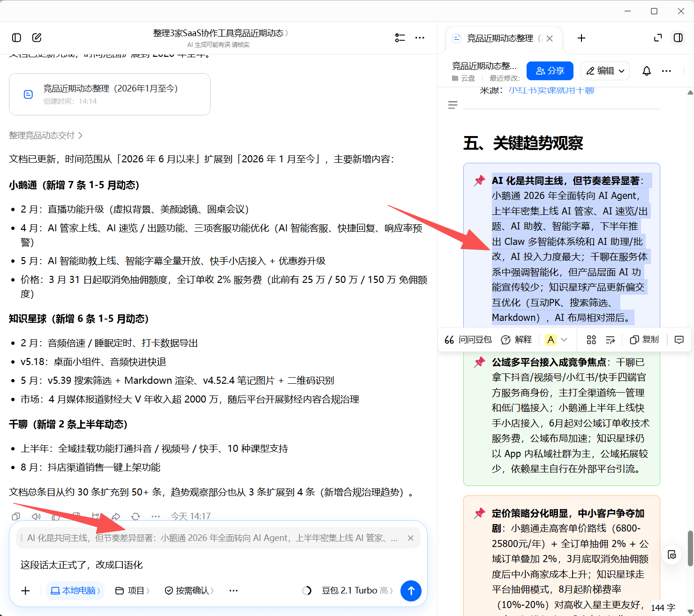This screenshot has height=616, width=694.
Task: Click the 小鹅通（新增 7 条 1-5 月动态) heading
Action: [x=74, y=185]
